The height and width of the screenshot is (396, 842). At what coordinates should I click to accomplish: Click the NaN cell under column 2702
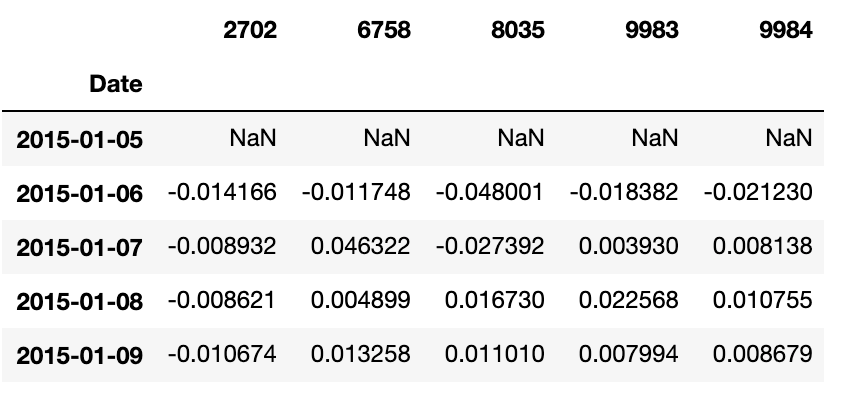[x=253, y=138]
